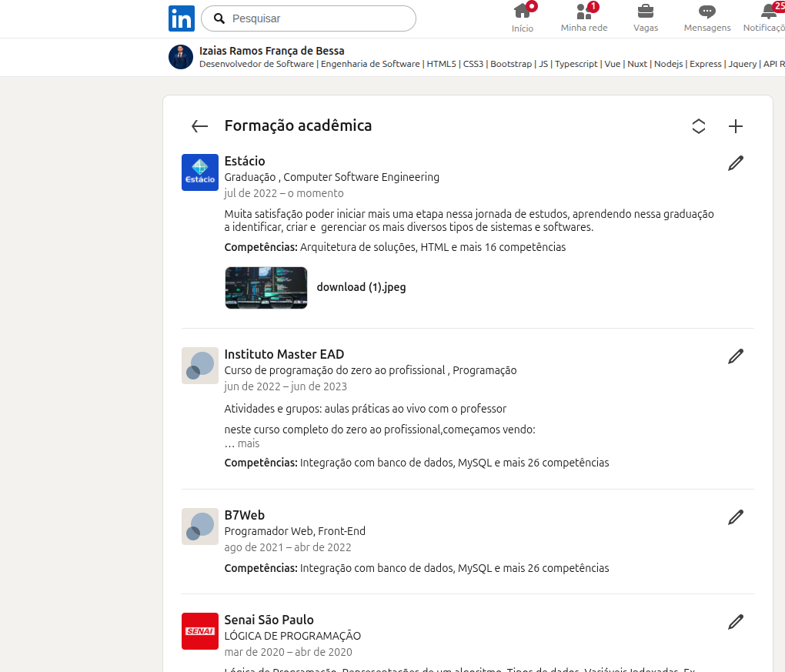Click Programador Web, Front-End text
This screenshot has width=785, height=672.
point(295,531)
